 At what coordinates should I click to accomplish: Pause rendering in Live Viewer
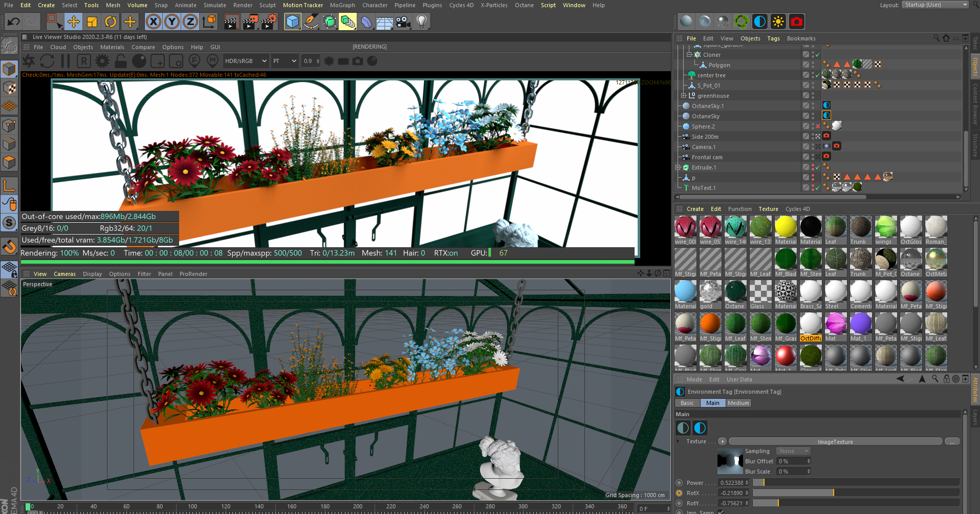pyautogui.click(x=66, y=61)
